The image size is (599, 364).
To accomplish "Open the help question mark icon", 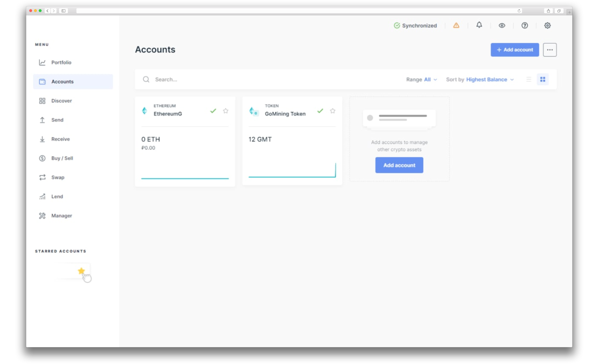I will click(x=525, y=25).
